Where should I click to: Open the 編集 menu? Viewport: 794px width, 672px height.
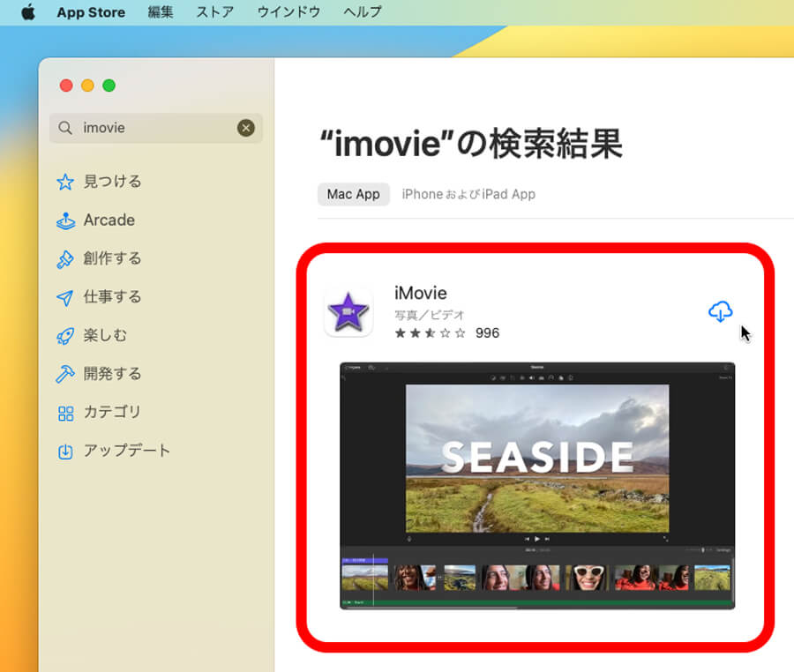coord(160,12)
